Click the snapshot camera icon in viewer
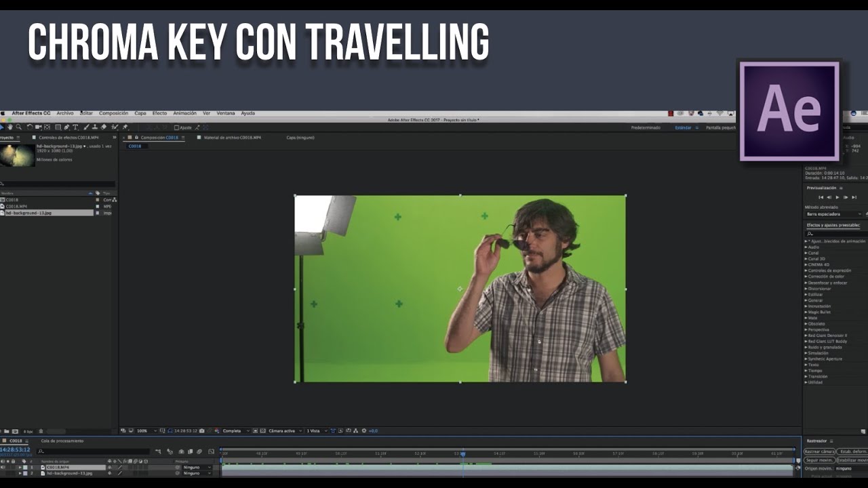The image size is (868, 488). coord(201,431)
